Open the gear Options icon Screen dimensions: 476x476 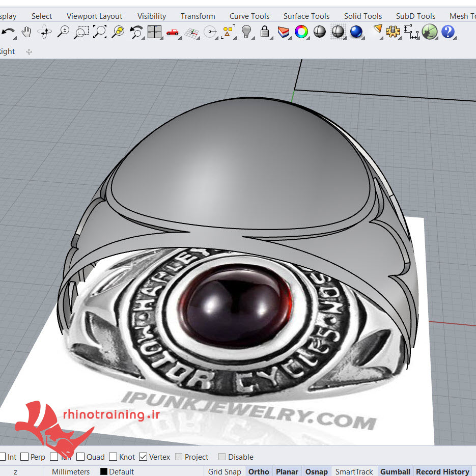[393, 32]
